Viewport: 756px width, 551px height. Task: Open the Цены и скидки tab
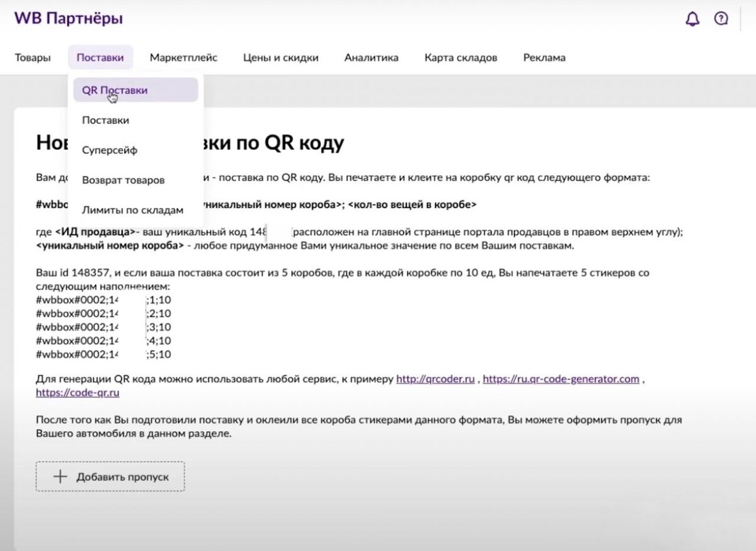[281, 57]
